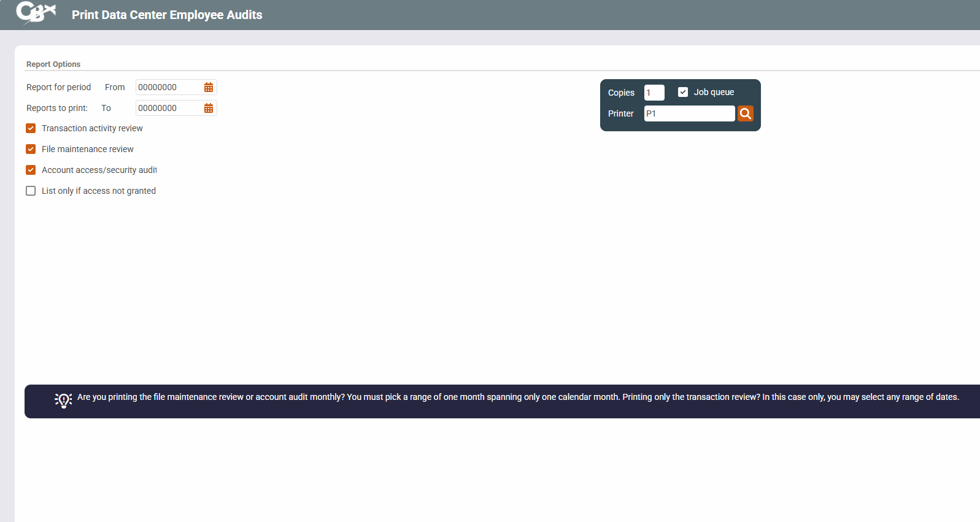This screenshot has width=980, height=522.
Task: Open the To date calendar picker
Action: (x=209, y=109)
